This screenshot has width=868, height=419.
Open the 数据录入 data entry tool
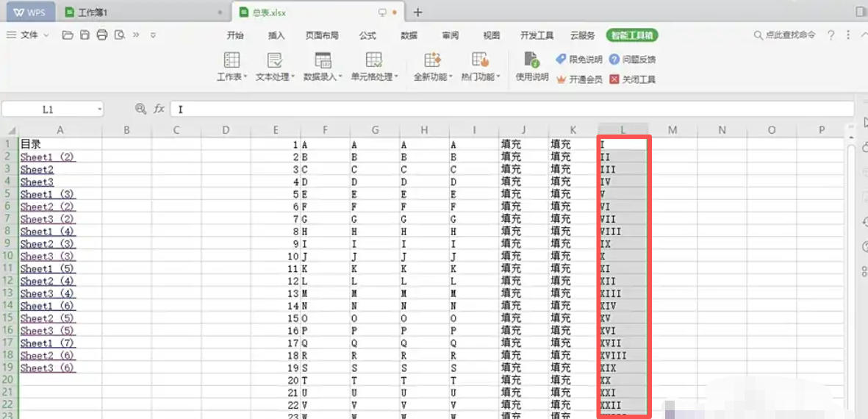click(x=323, y=66)
